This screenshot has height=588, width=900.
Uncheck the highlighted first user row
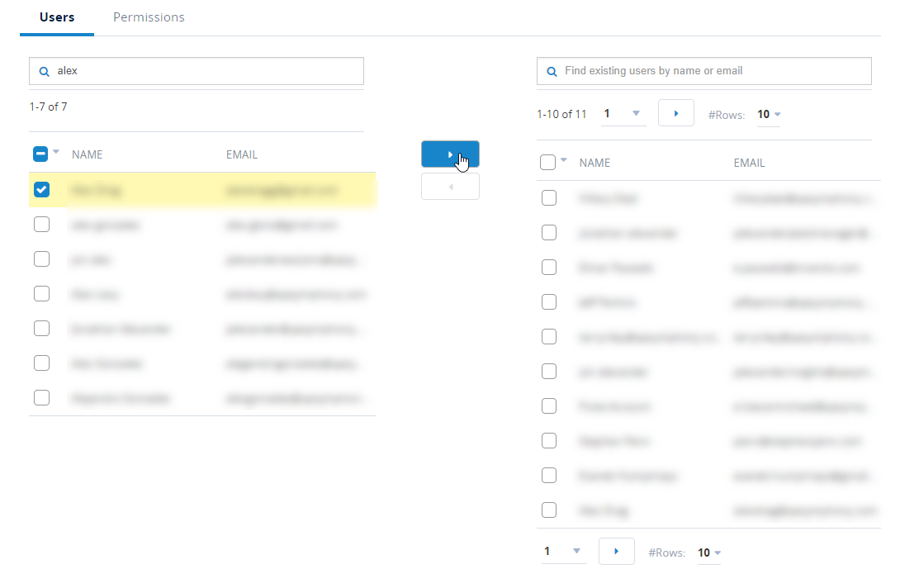[x=41, y=190]
